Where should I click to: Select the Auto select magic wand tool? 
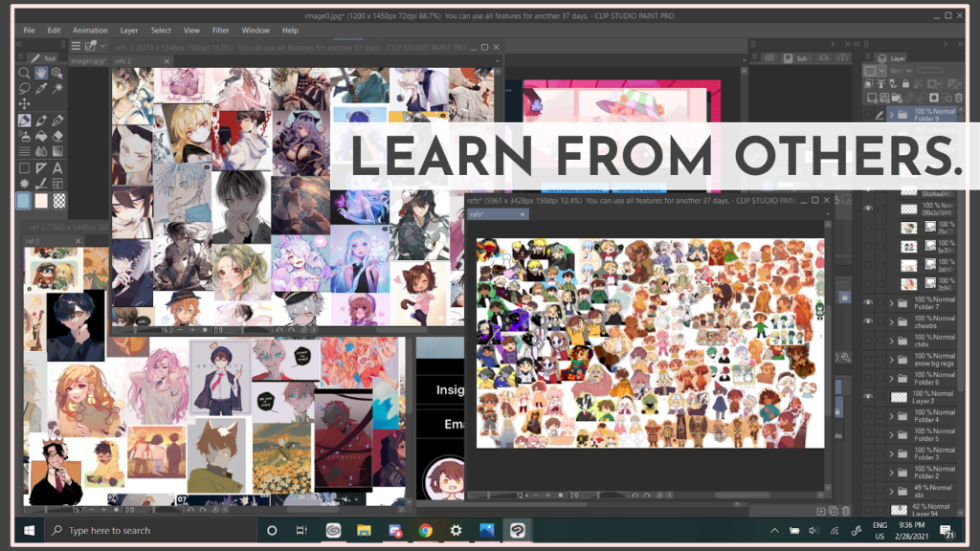(x=58, y=88)
